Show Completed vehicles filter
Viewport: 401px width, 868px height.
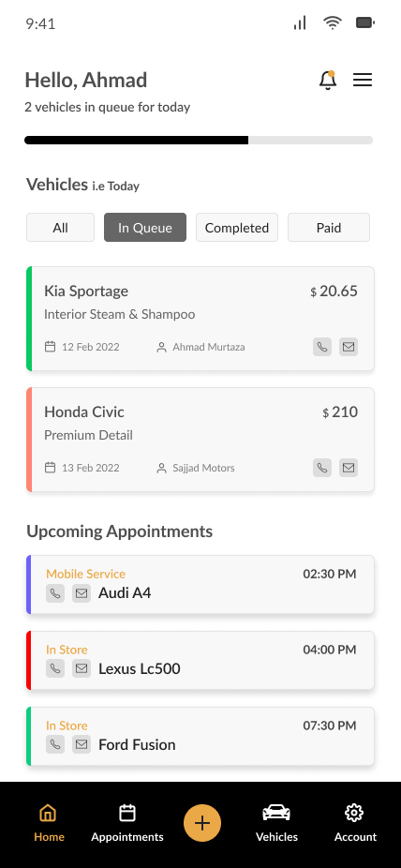coord(237,228)
